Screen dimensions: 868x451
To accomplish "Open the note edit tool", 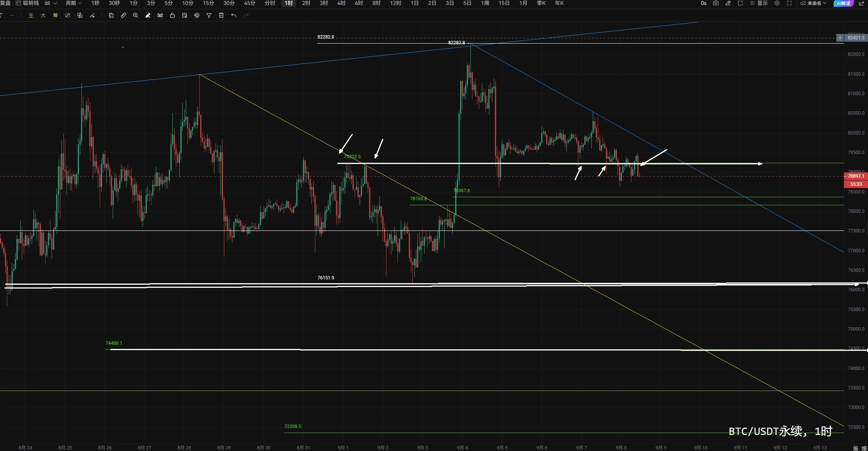I will tap(185, 16).
